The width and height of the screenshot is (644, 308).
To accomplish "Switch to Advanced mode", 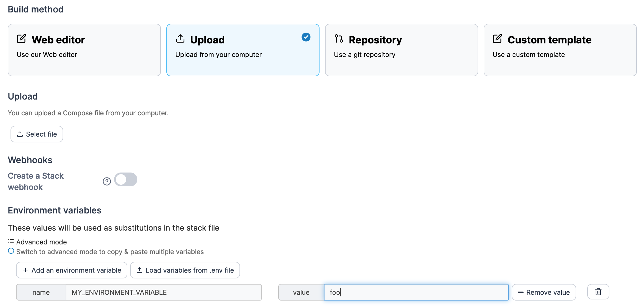I will (x=41, y=242).
